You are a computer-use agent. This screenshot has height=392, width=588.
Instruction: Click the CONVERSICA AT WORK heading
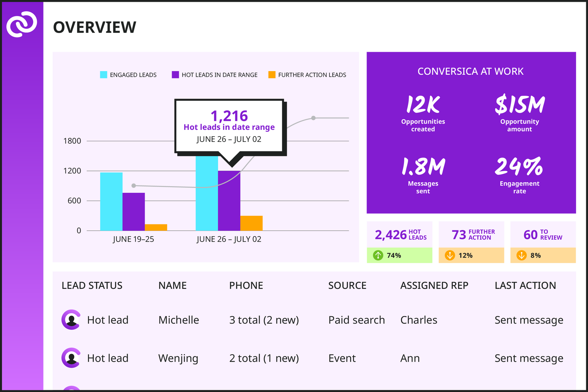pyautogui.click(x=471, y=71)
